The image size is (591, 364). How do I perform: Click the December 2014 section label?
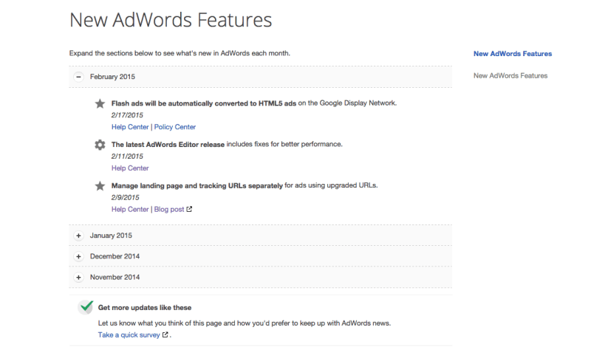115,256
